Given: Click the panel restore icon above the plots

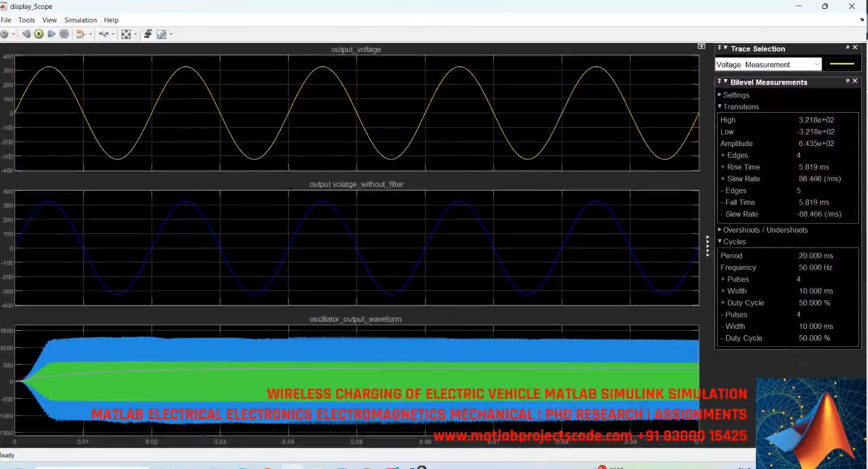Looking at the screenshot, I should [701, 46].
